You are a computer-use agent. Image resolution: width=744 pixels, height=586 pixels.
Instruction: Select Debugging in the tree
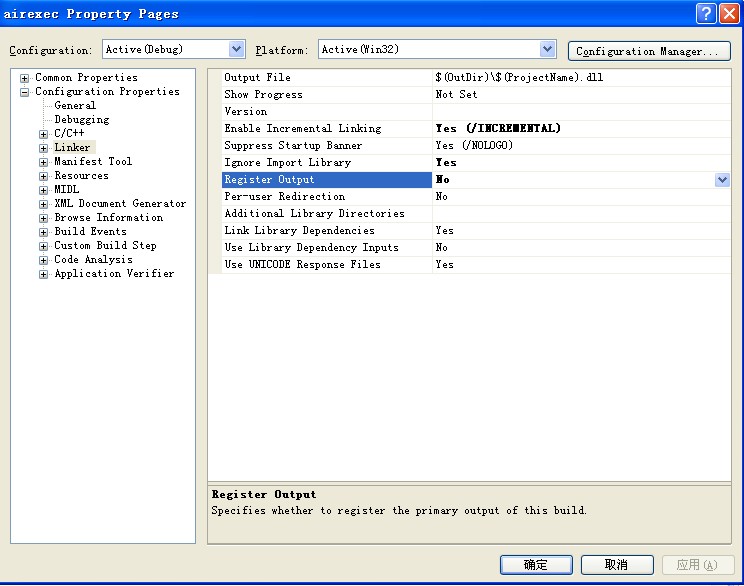pos(82,120)
